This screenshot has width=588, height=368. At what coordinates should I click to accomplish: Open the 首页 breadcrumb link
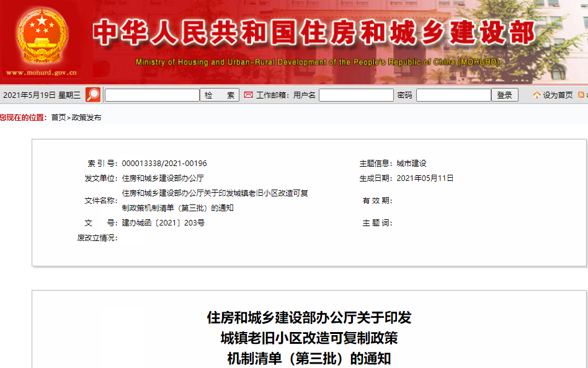point(58,117)
